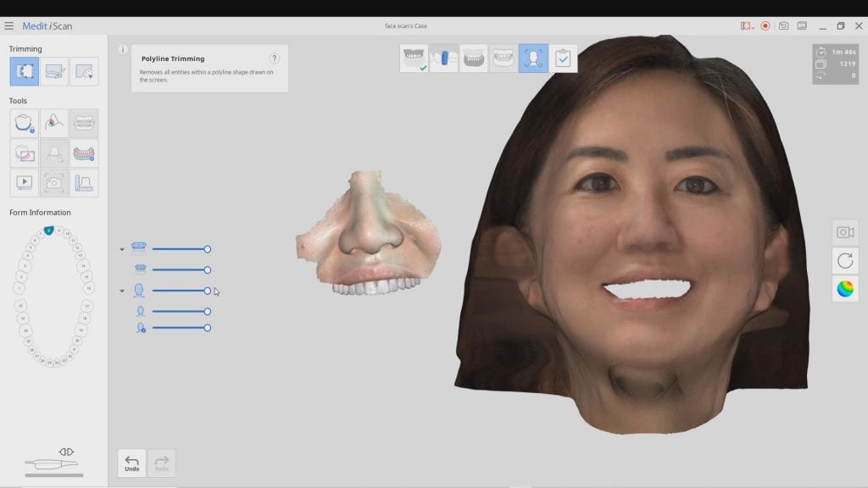Open the color map view on right panel

point(844,289)
